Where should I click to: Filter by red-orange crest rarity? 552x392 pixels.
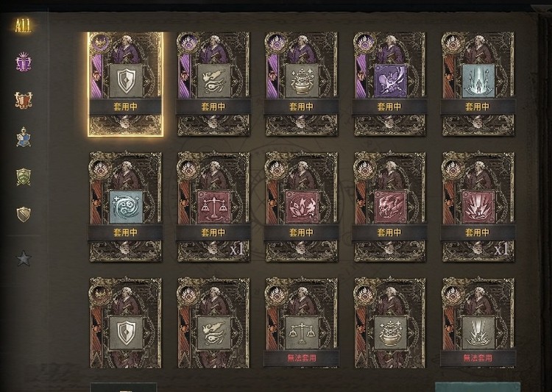24,100
